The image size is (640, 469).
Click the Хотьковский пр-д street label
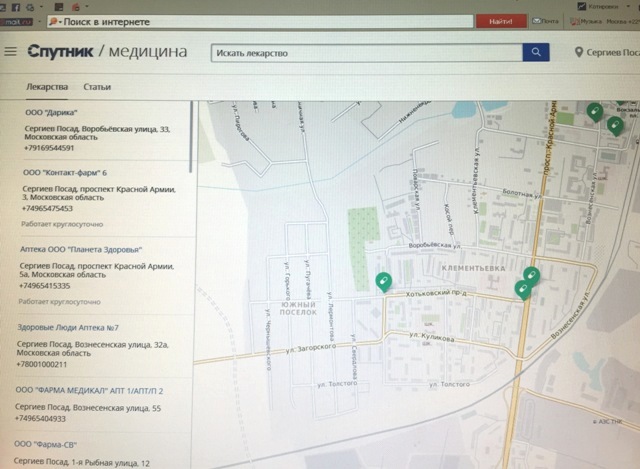(x=436, y=293)
